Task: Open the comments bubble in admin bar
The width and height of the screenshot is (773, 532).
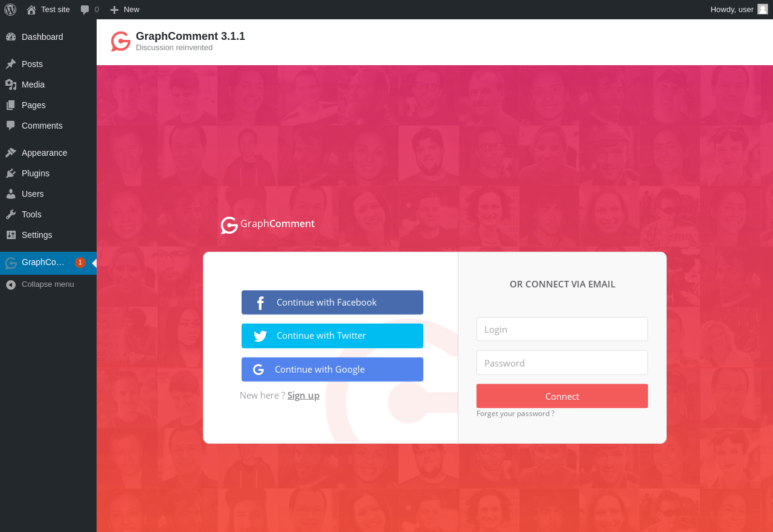Action: [85, 10]
